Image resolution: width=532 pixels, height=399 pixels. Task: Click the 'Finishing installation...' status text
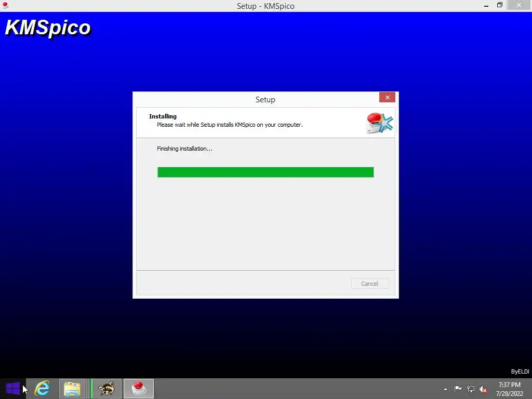click(x=184, y=149)
